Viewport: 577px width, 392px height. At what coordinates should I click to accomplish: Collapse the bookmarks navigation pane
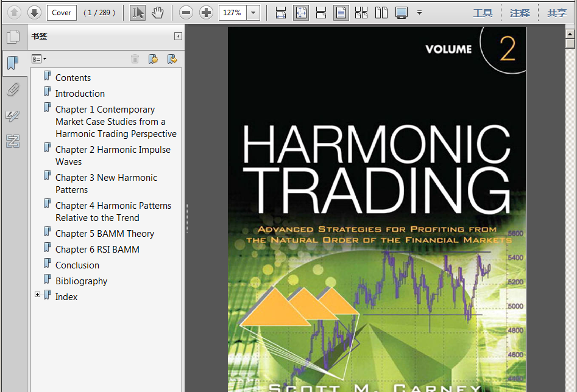[x=178, y=36]
